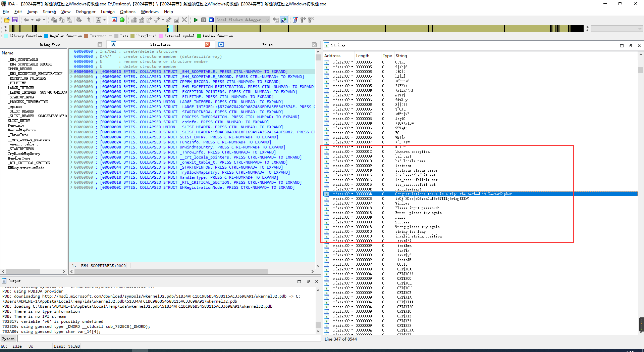Click the green circle toolbar icon

(122, 20)
